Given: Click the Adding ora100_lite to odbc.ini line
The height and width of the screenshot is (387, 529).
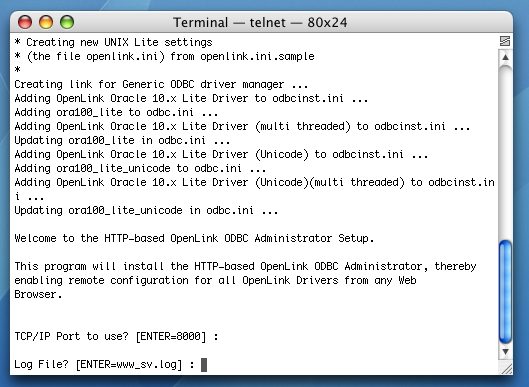Looking at the screenshot, I should point(116,112).
